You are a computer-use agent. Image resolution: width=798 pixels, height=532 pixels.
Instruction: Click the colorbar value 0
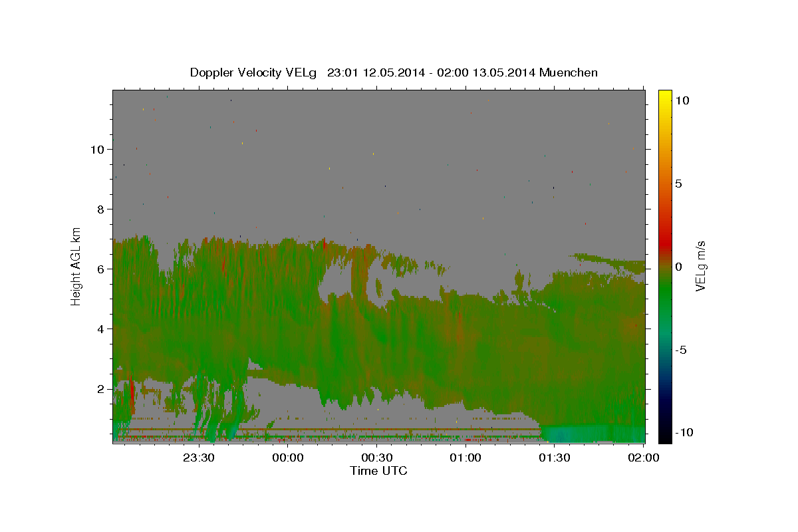(678, 267)
